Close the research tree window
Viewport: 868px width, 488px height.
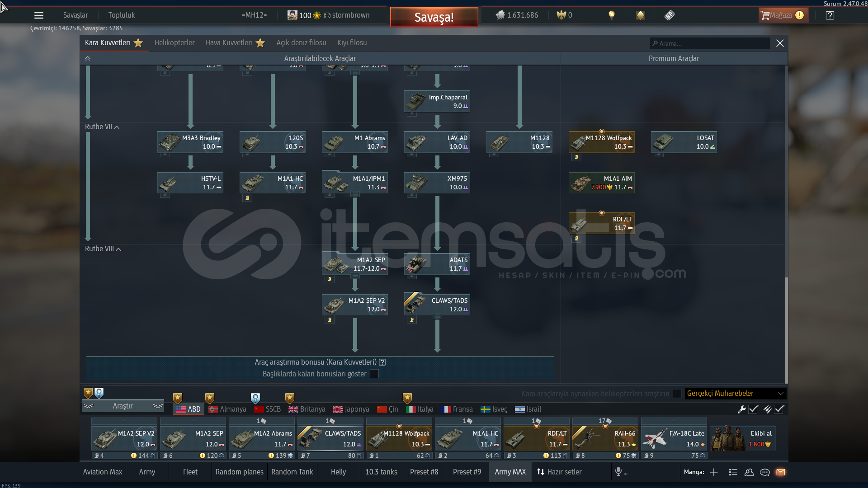(780, 43)
